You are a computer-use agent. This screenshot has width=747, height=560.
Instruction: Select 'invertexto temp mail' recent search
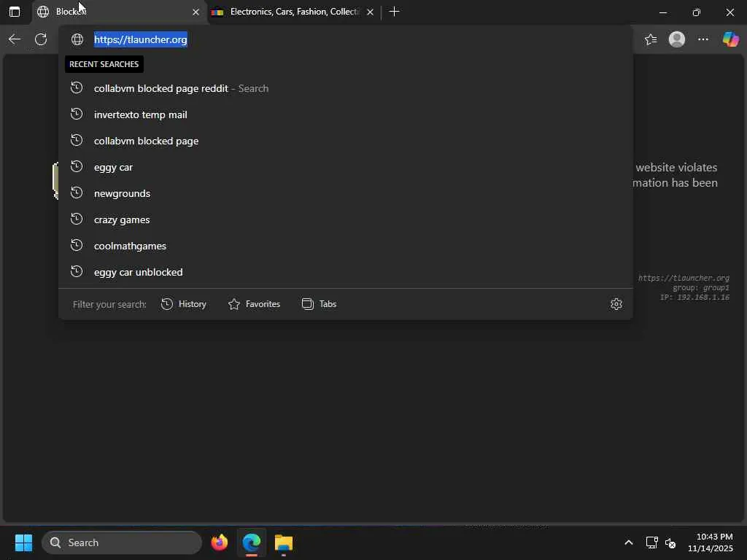(345, 114)
